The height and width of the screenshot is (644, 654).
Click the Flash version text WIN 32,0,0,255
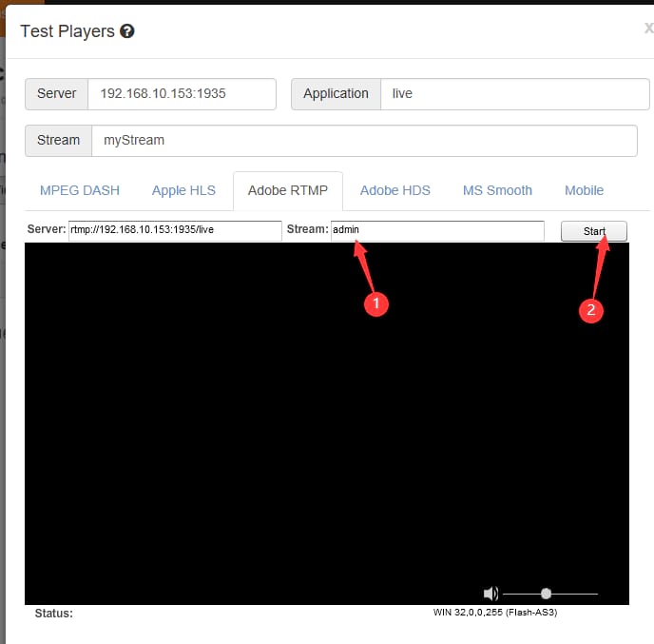tap(494, 613)
